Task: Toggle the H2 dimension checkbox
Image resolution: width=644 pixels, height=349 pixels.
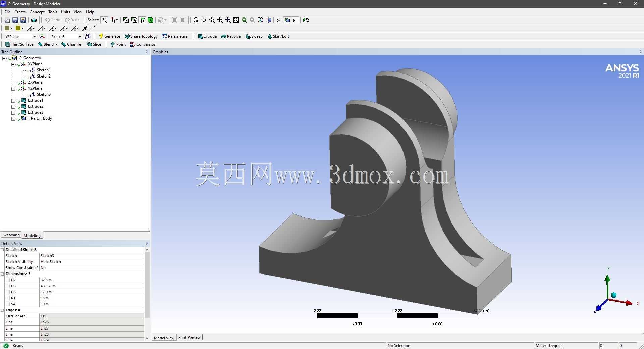Action: point(8,280)
